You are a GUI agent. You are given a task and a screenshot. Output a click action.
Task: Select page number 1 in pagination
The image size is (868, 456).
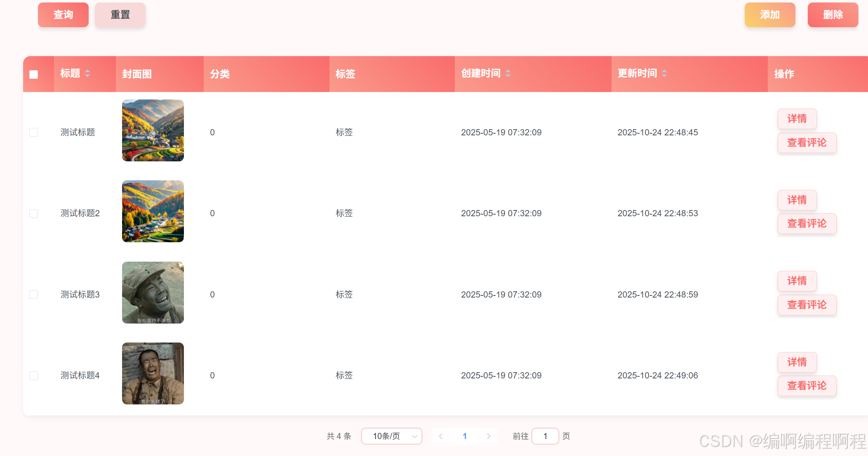click(x=465, y=436)
